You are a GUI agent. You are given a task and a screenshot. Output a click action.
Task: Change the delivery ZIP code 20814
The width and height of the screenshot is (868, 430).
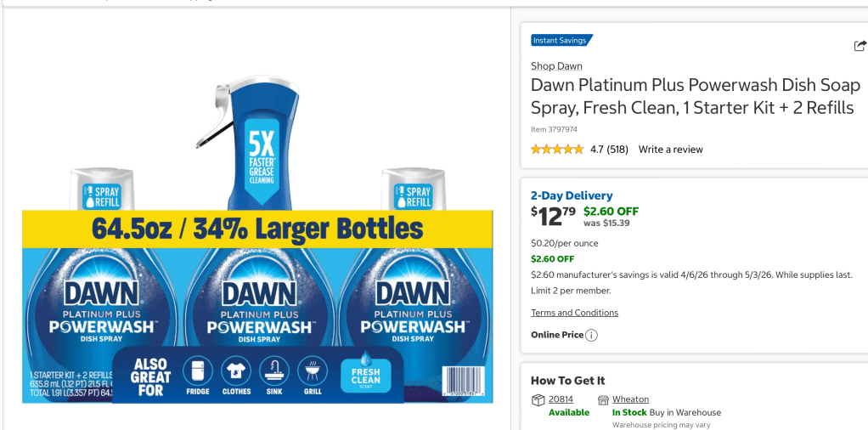pos(561,399)
